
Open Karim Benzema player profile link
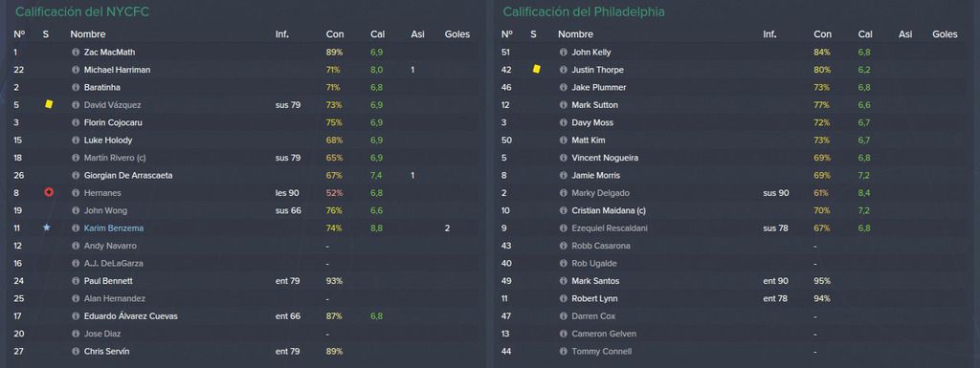(x=114, y=228)
